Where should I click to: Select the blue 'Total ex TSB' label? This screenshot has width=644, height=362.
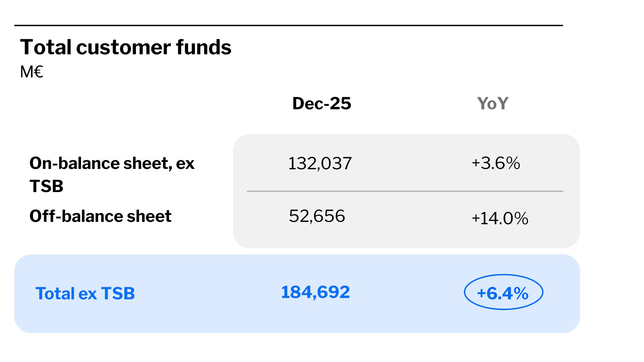85,294
